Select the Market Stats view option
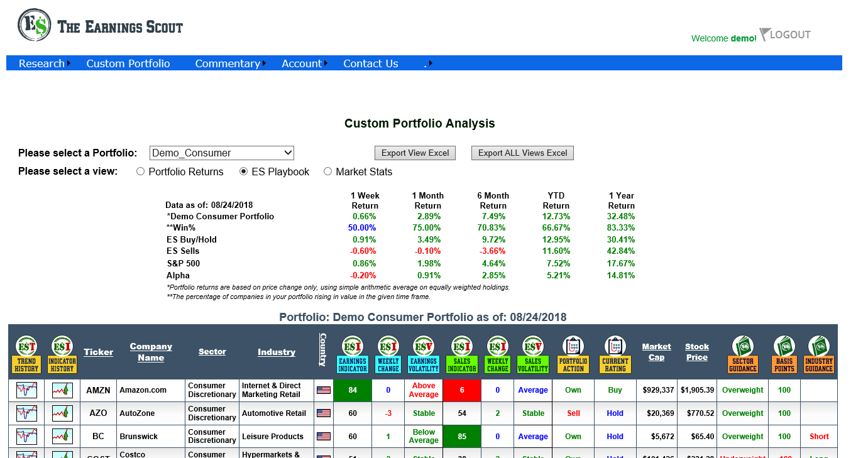 328,172
